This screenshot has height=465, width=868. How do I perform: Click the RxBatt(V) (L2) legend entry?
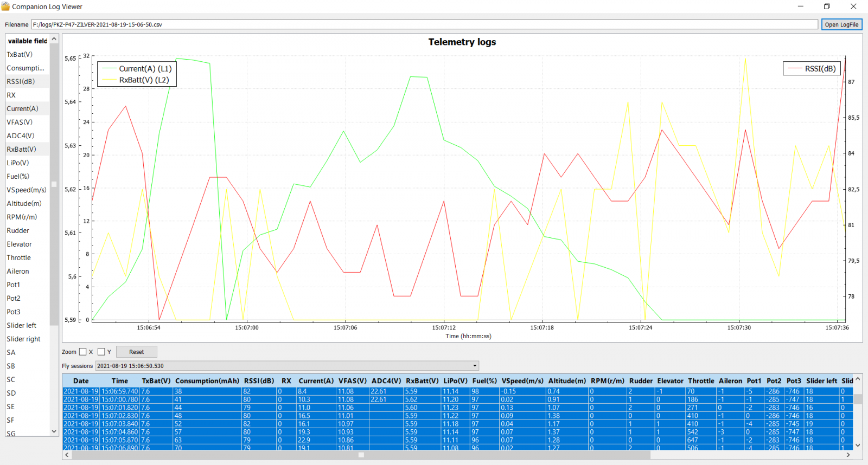[x=136, y=80]
